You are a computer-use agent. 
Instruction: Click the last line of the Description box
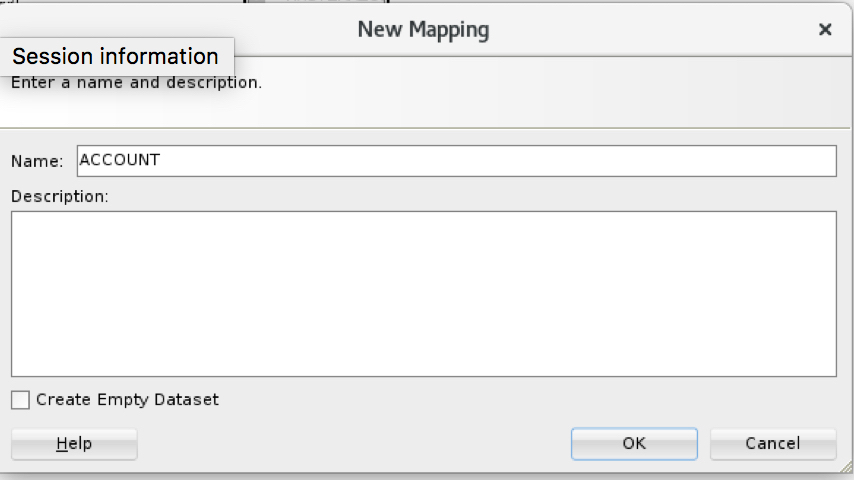pyautogui.click(x=423, y=366)
